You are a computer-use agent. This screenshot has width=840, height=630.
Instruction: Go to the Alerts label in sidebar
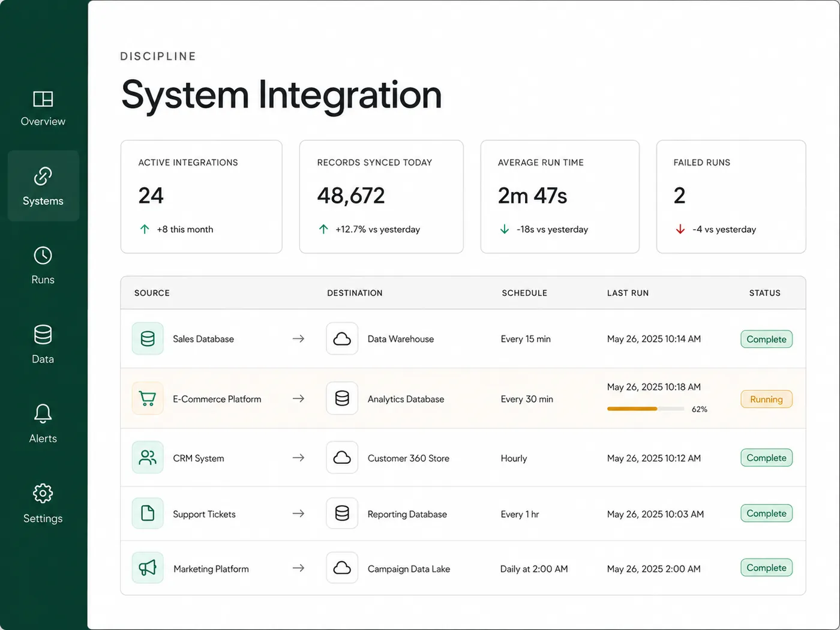[43, 439]
